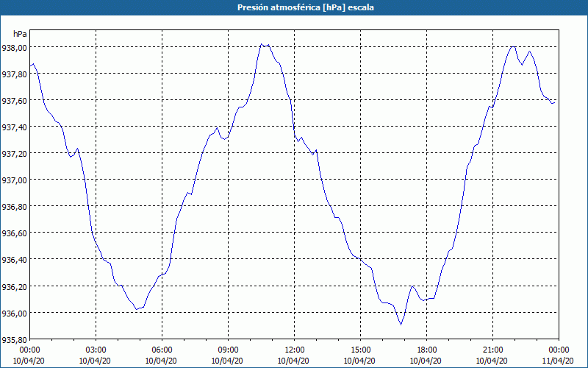Image resolution: width=588 pixels, height=368 pixels.
Task: Select the 936,00 y-axis label
Action: point(14,313)
